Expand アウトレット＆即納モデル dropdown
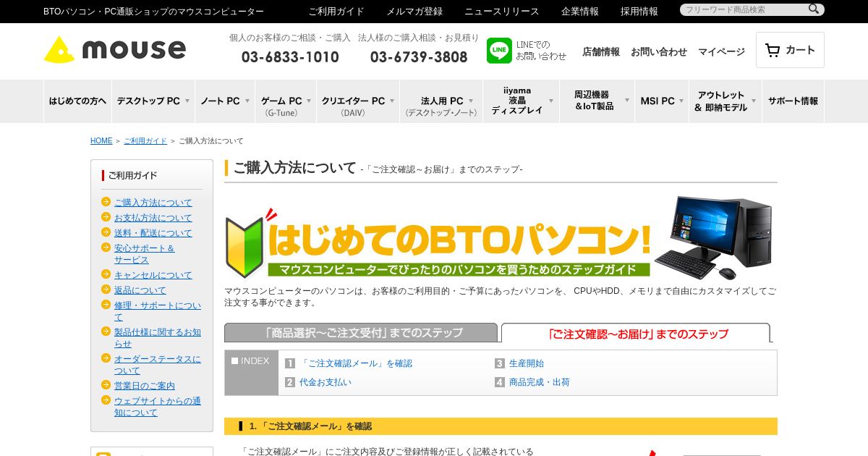868x456 pixels. point(726,101)
